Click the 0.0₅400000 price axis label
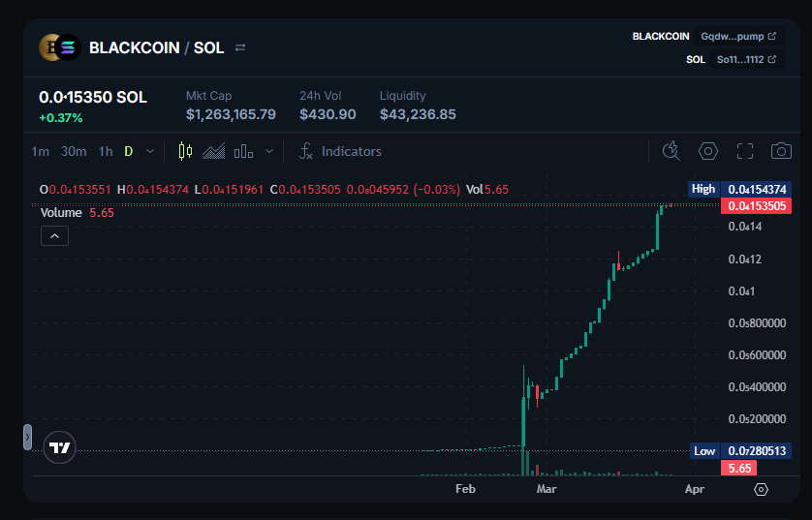The image size is (812, 520). point(757,387)
